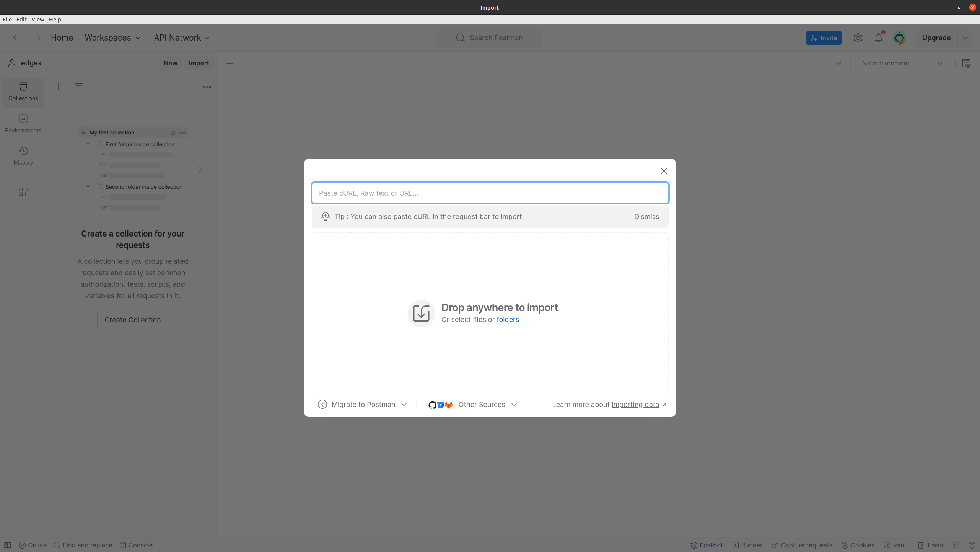Screen dimensions: 980x552
Task: Open the Workspaces dropdown
Action: pos(113,38)
